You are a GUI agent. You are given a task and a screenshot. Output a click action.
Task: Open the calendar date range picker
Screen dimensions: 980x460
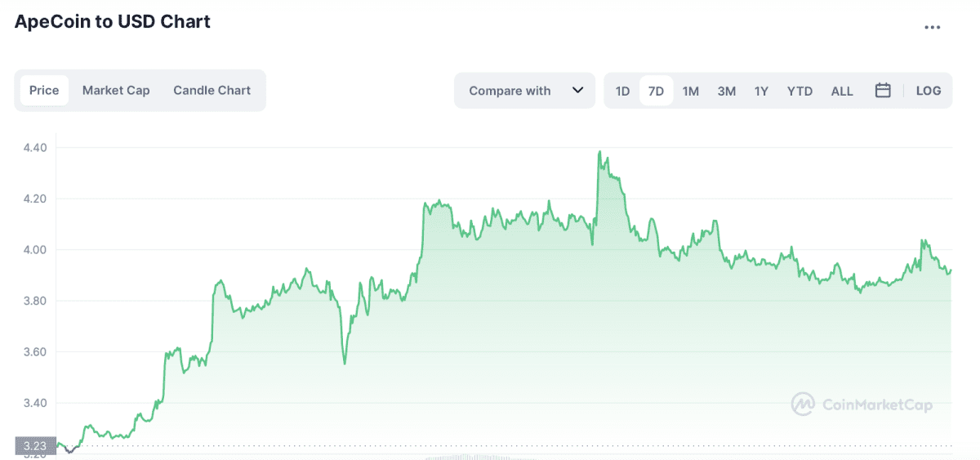(x=883, y=91)
